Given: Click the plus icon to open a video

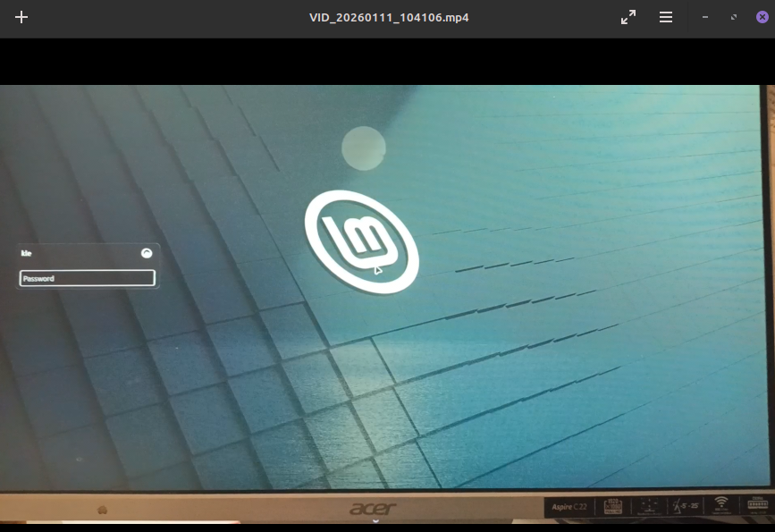Looking at the screenshot, I should 21,17.
